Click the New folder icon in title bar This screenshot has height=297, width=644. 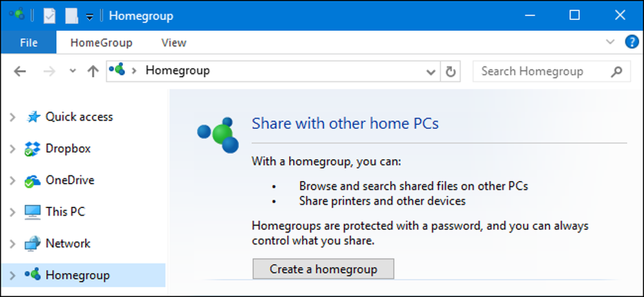[x=71, y=16]
